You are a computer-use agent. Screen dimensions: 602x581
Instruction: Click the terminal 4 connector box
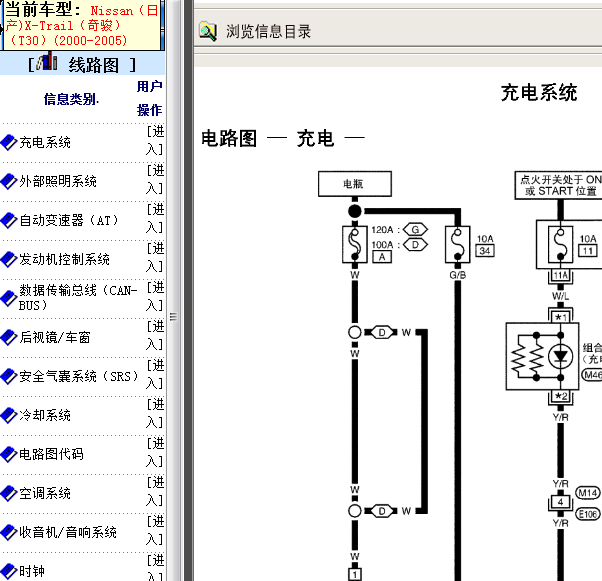coord(561,502)
